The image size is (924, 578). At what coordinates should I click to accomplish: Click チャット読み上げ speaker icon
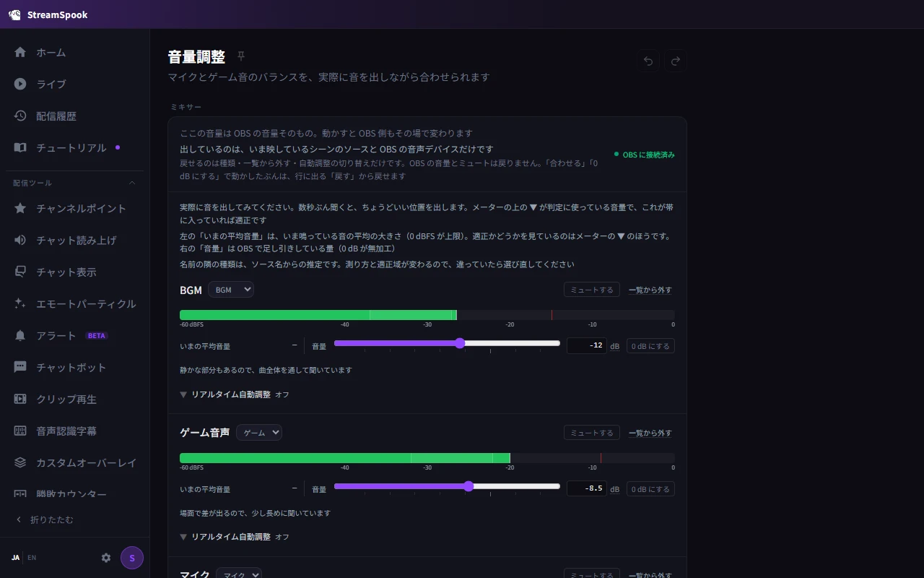pyautogui.click(x=20, y=240)
